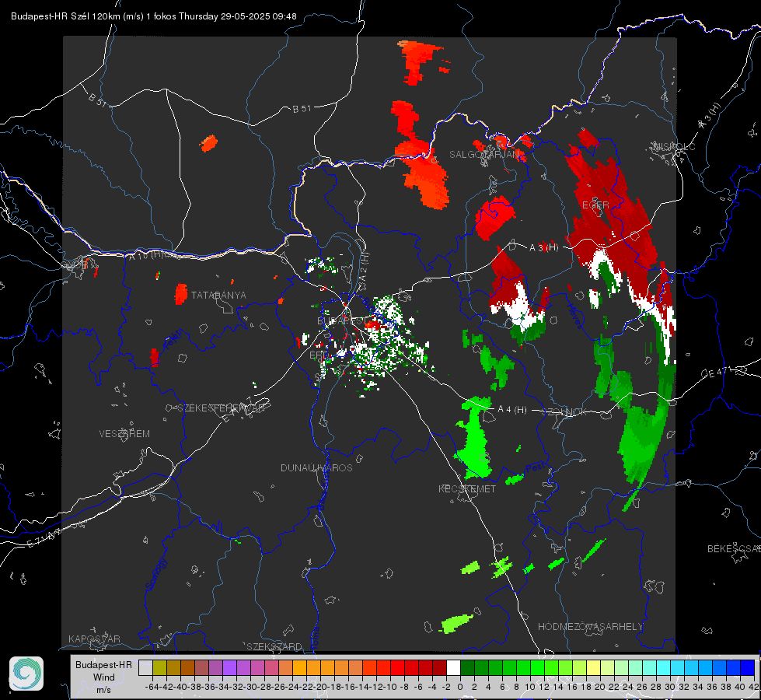Click the '-64' value in the legend scale

tap(152, 687)
